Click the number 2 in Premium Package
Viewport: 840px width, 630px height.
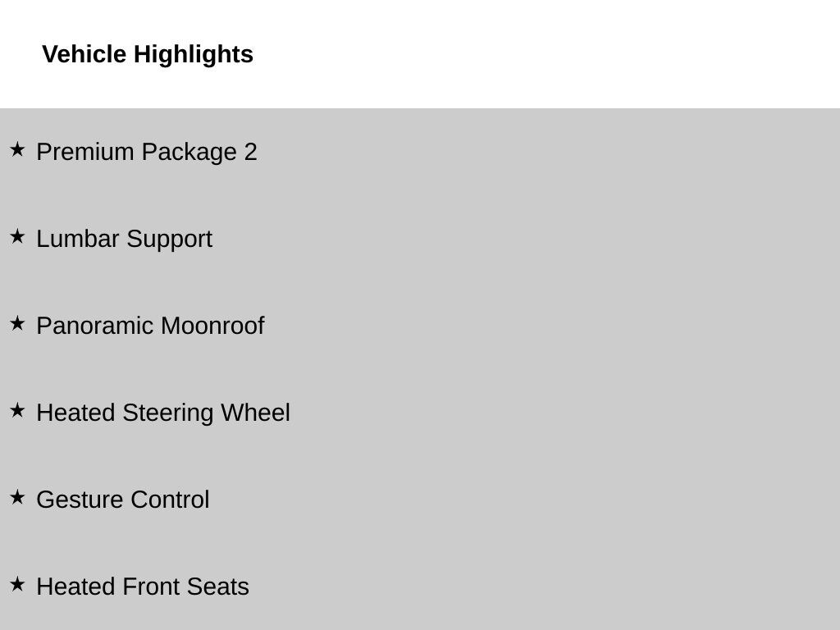click(x=251, y=152)
